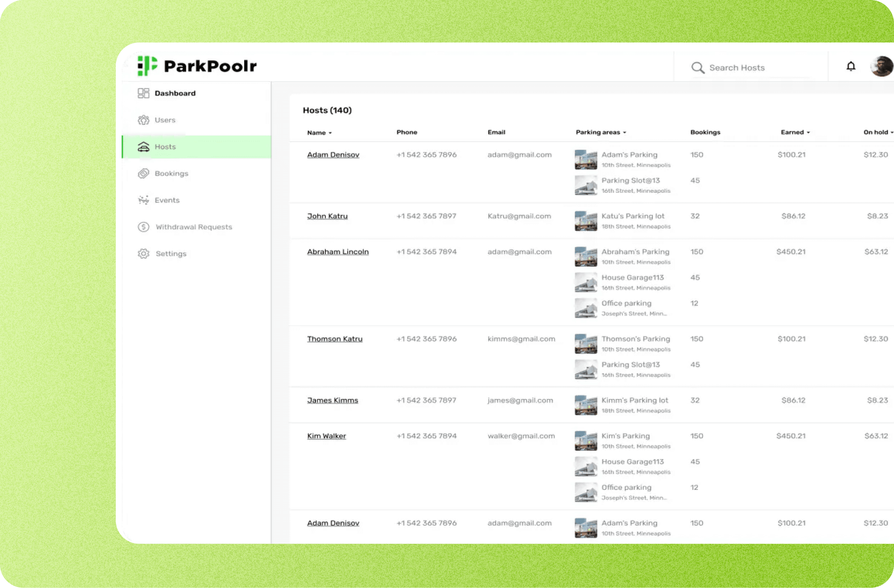Click the Events sidebar icon
Image resolution: width=894 pixels, height=588 pixels.
click(143, 200)
